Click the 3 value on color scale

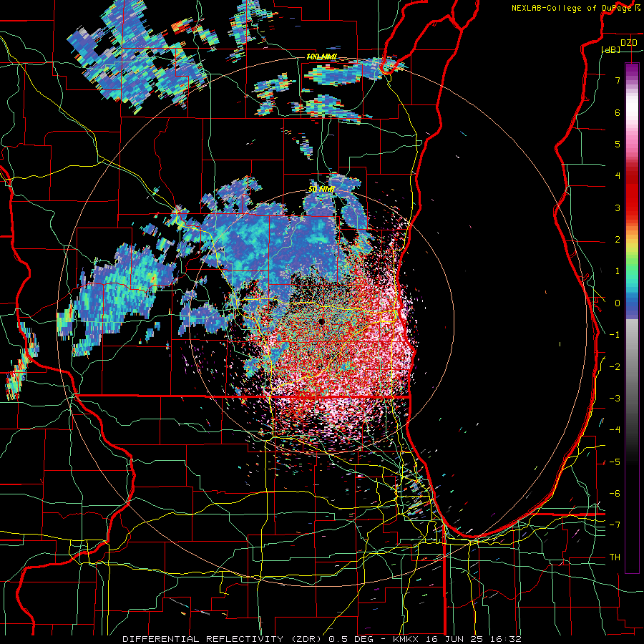click(x=618, y=208)
